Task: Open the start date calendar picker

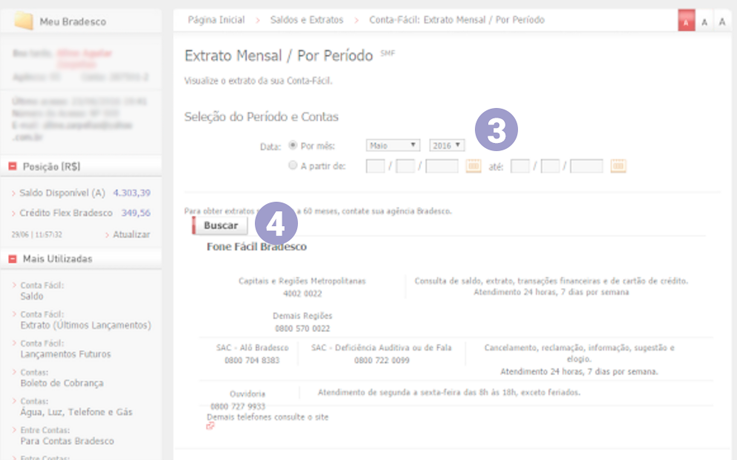Action: click(x=473, y=166)
